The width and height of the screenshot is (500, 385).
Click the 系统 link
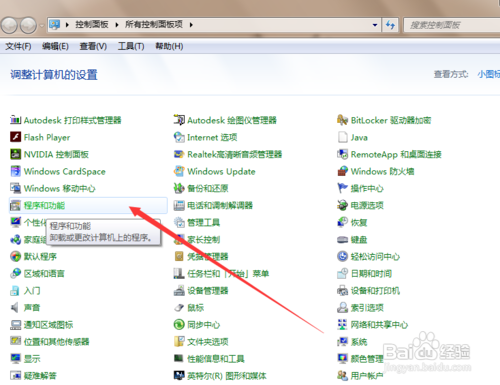(x=359, y=342)
